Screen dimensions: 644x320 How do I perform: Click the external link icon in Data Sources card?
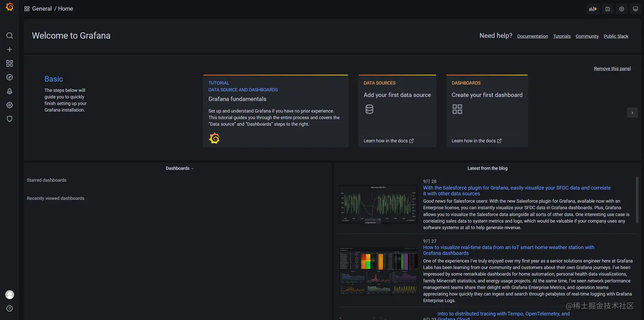(x=411, y=141)
